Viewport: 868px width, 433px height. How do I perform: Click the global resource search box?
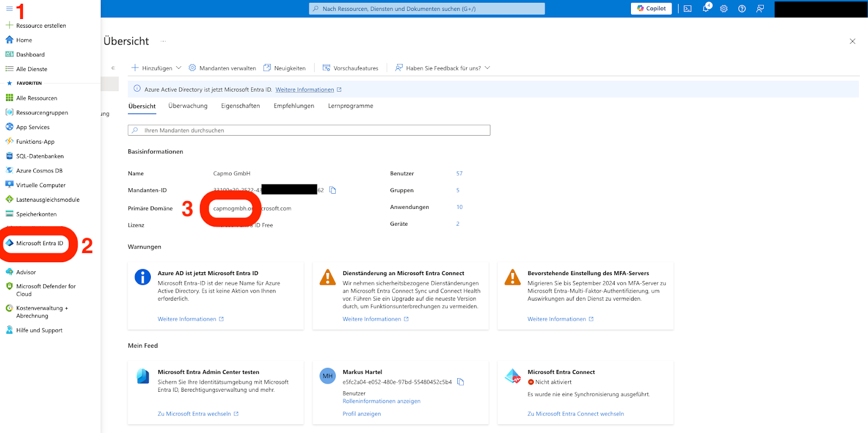point(427,9)
